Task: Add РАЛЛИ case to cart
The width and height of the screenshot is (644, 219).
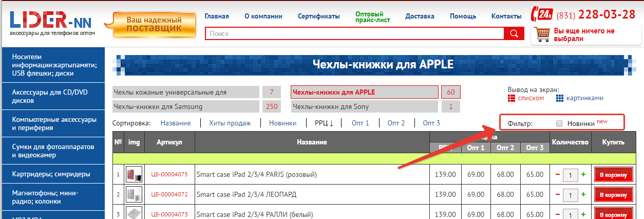Action: [613, 213]
